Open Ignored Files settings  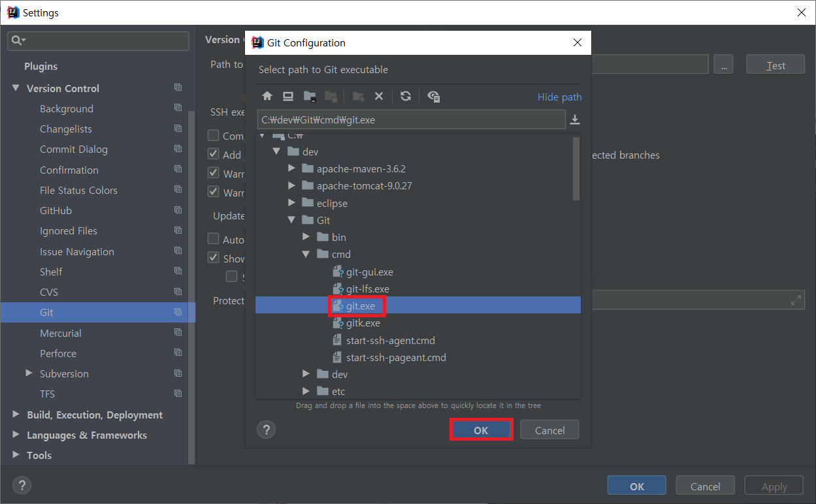pyautogui.click(x=68, y=230)
